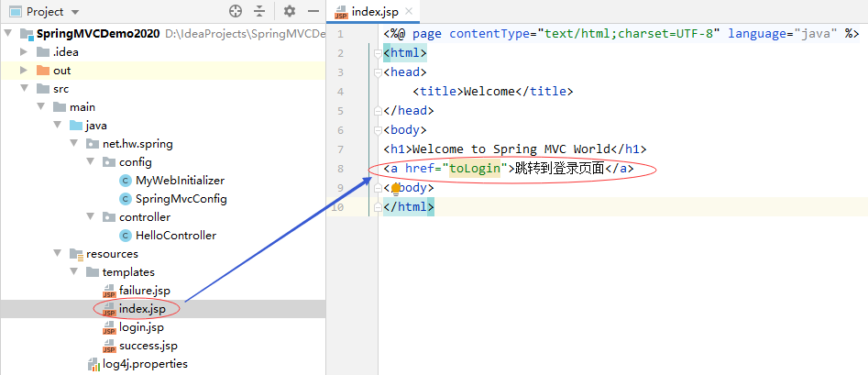The image size is (868, 375).
Task: Select the src folder
Action: pyautogui.click(x=60, y=89)
